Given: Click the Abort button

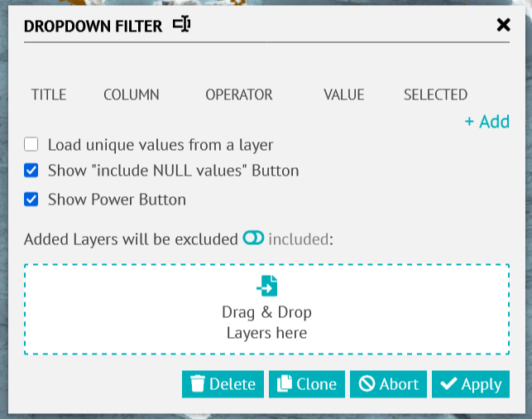Looking at the screenshot, I should click(388, 384).
